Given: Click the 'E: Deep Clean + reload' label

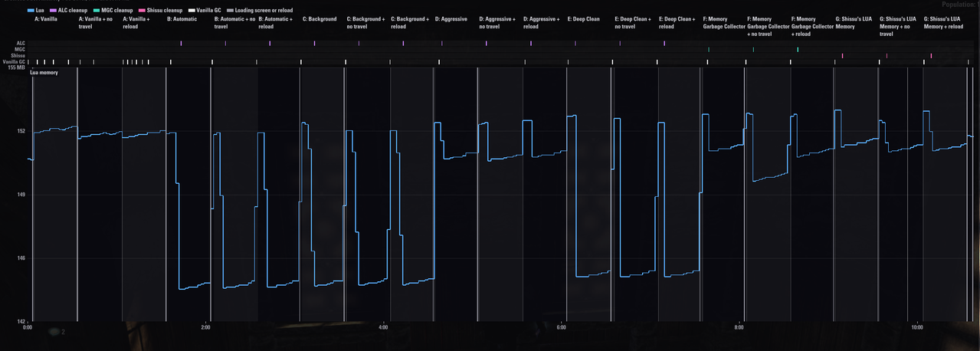Looking at the screenshot, I should pos(677,23).
